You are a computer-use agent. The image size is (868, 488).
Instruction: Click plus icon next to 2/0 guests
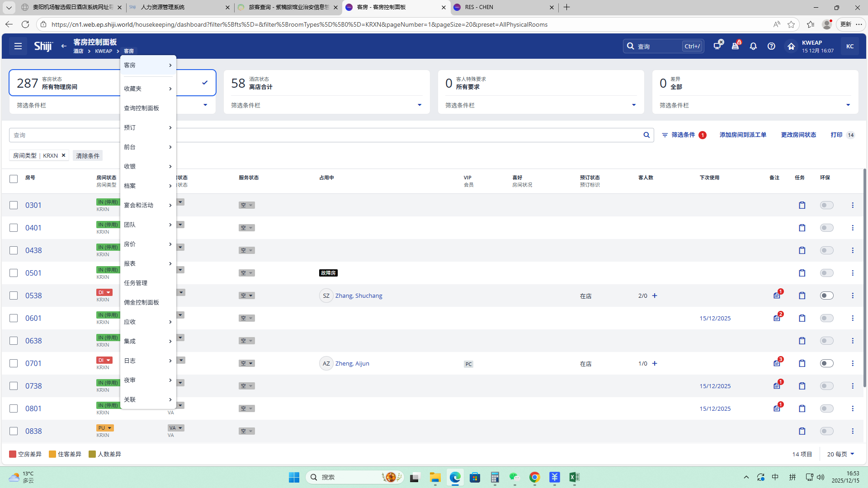click(x=655, y=296)
